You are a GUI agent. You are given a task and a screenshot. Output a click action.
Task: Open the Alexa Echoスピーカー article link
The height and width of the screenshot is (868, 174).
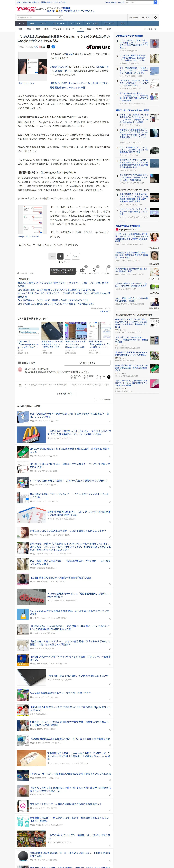70,854
